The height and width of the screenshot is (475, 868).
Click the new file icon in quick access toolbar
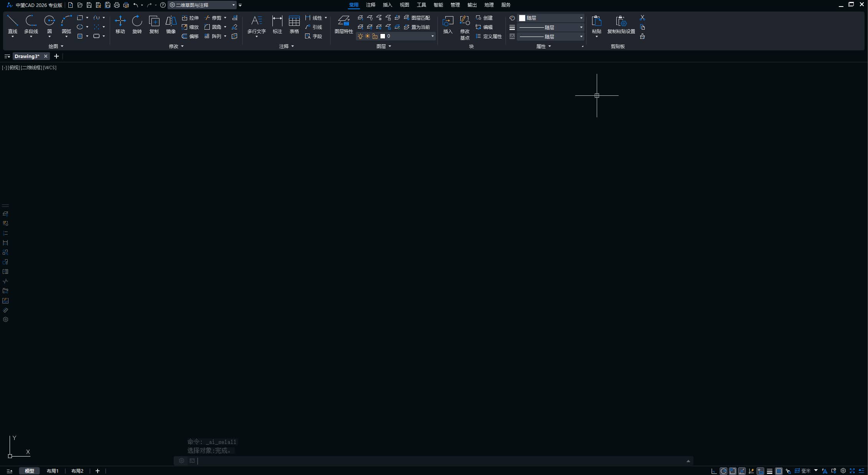click(70, 5)
